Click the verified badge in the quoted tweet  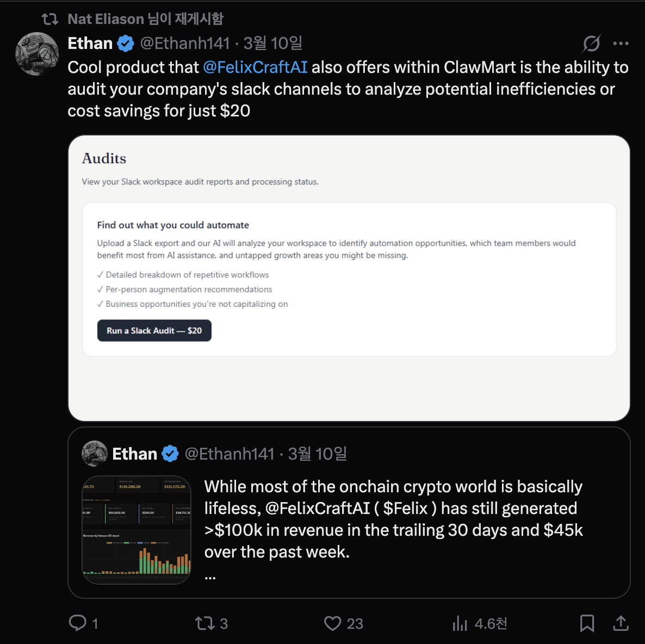point(170,453)
